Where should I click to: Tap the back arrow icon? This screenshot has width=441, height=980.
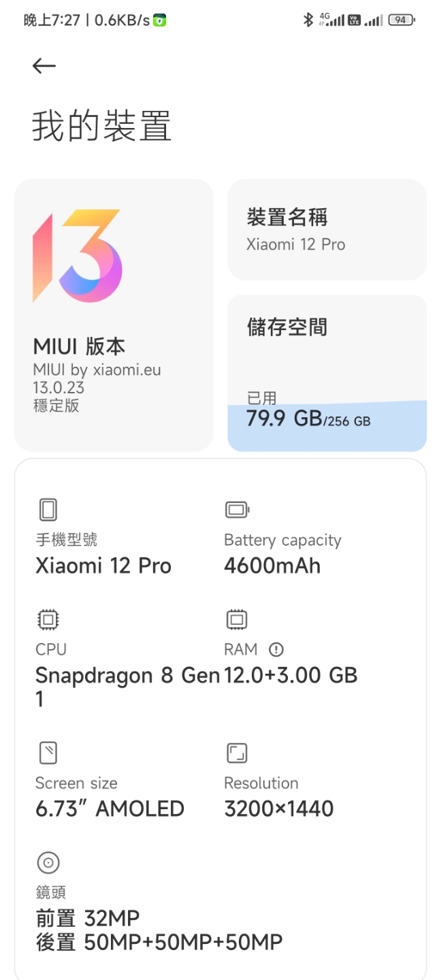pos(44,65)
